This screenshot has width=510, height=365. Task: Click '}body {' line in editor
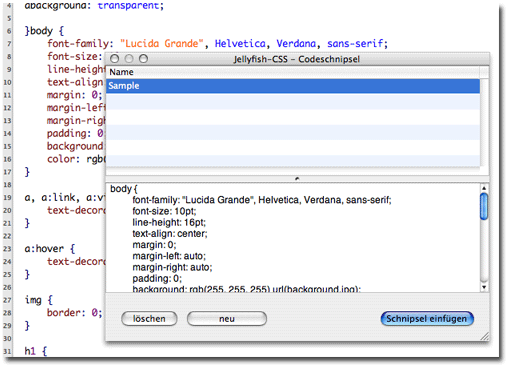pyautogui.click(x=44, y=31)
